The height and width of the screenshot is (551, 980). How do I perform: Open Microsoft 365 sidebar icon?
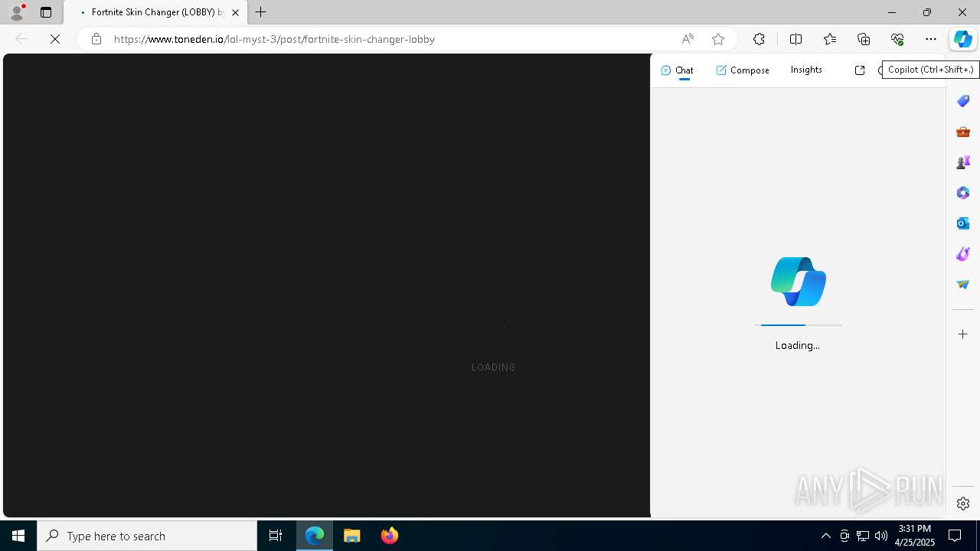tap(963, 193)
